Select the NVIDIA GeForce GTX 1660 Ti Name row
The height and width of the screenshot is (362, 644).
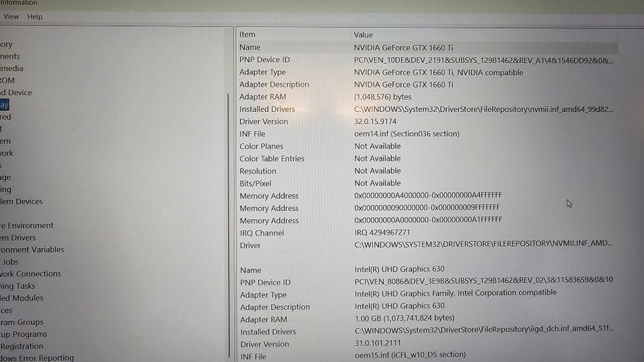427,48
